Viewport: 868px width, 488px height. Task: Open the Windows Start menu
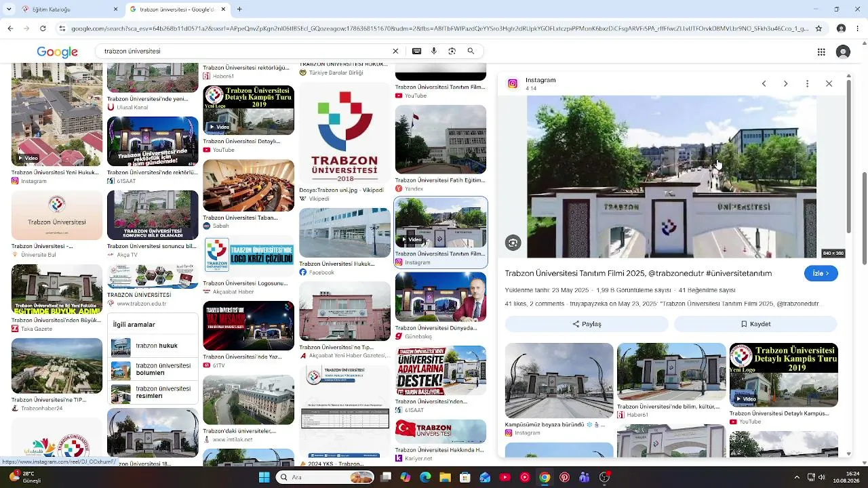click(x=264, y=477)
